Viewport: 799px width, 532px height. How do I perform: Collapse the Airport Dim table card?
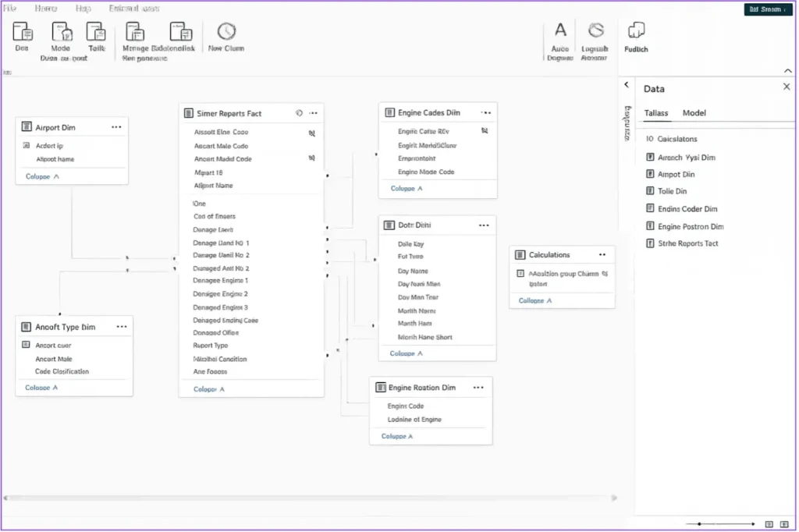(x=38, y=176)
